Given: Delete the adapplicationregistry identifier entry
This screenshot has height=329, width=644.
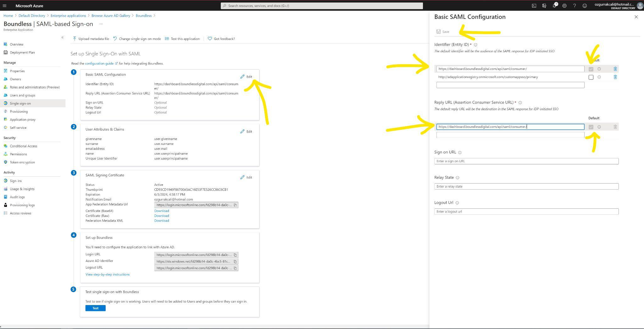Looking at the screenshot, I should click(615, 77).
